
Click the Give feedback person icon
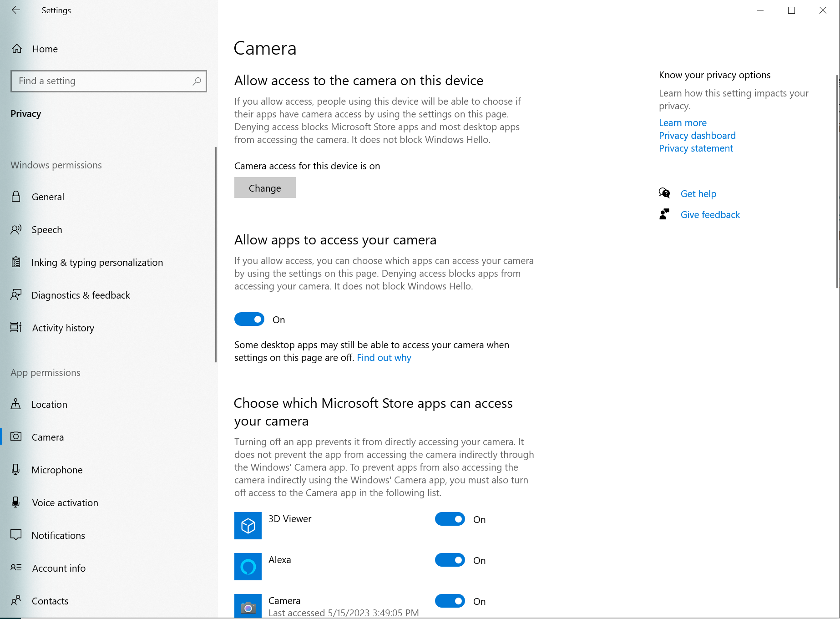coord(664,214)
